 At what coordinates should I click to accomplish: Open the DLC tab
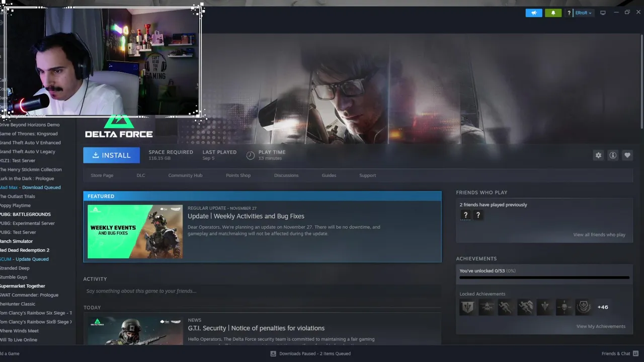tap(141, 175)
